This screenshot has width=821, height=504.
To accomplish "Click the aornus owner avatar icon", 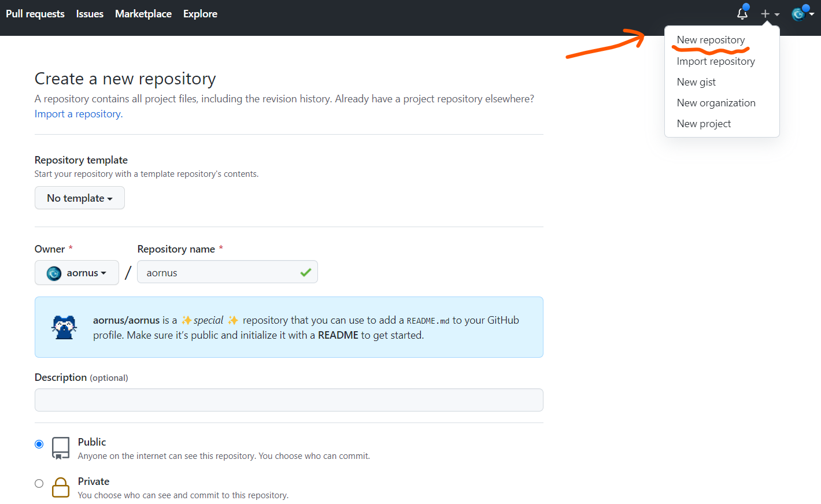I will coord(54,273).
